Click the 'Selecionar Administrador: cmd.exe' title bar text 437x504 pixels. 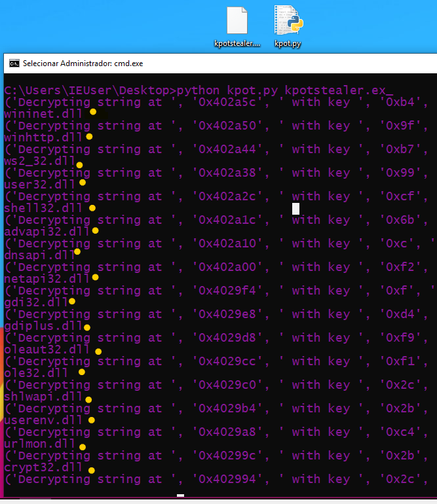(83, 63)
